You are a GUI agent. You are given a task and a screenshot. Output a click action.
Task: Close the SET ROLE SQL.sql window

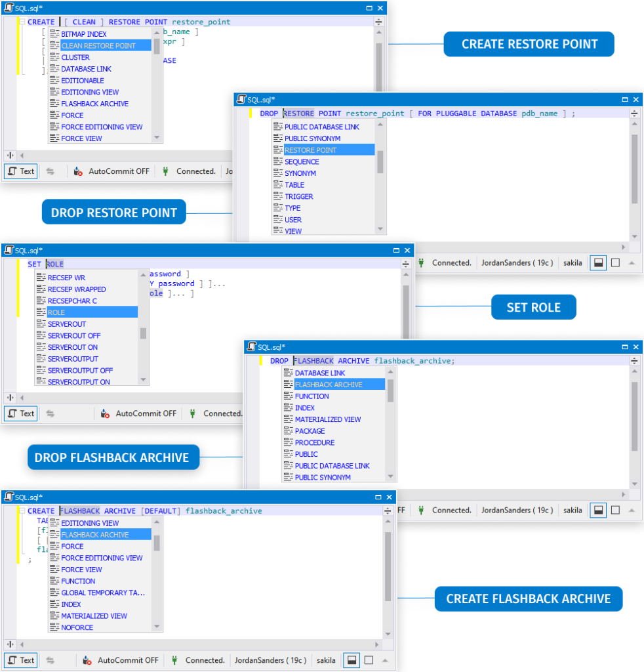pyautogui.click(x=407, y=250)
